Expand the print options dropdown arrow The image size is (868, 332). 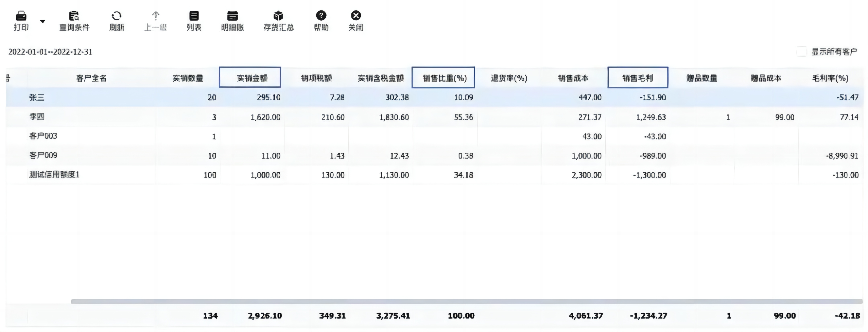[x=42, y=21]
